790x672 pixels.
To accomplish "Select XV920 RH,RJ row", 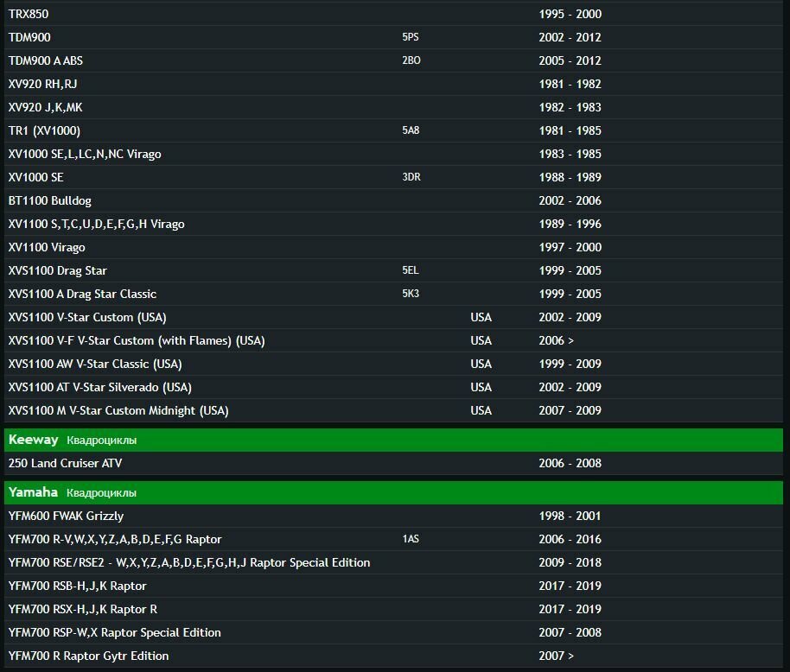I will click(393, 84).
